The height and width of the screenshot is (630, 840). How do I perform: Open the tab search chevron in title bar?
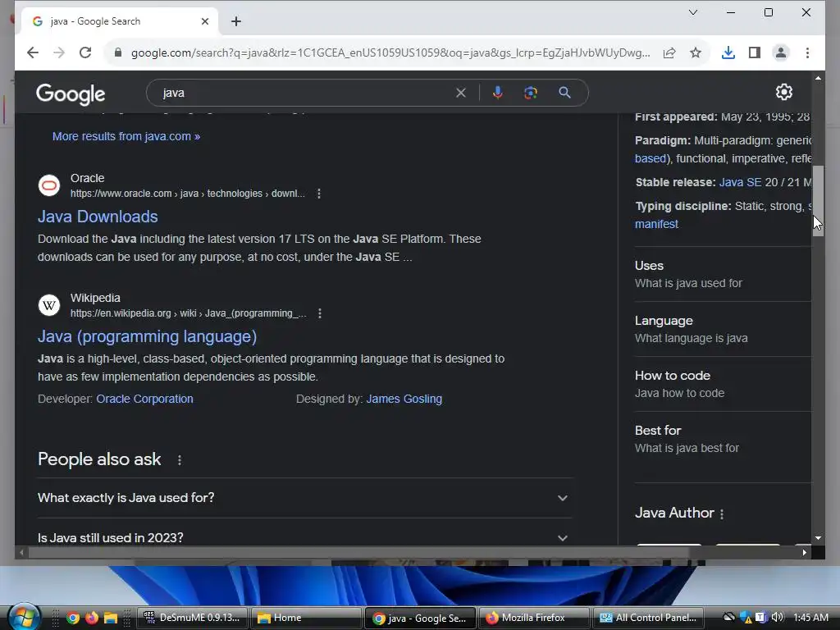[x=692, y=12]
